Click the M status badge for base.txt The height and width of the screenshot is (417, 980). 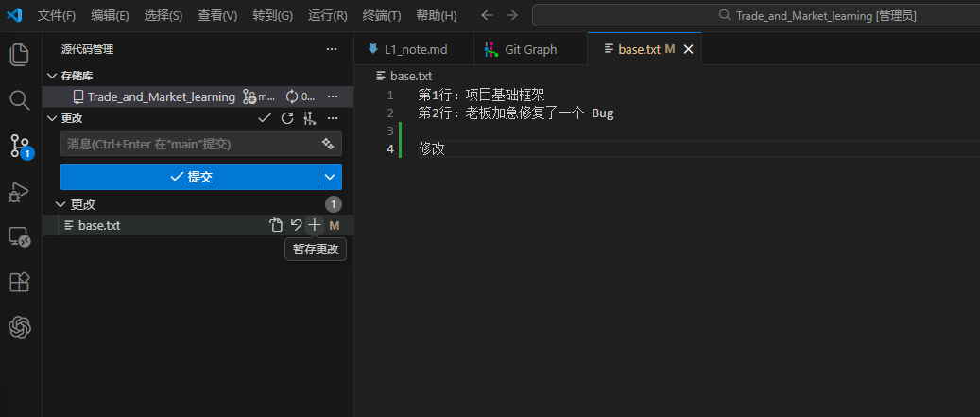pos(335,226)
